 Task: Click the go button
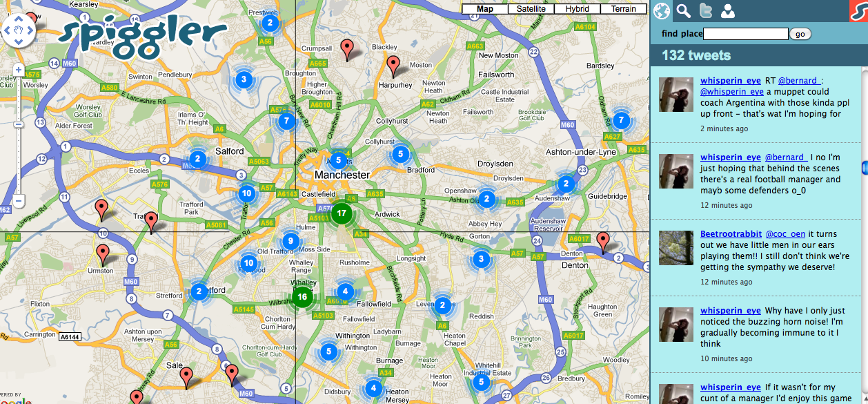click(x=800, y=34)
